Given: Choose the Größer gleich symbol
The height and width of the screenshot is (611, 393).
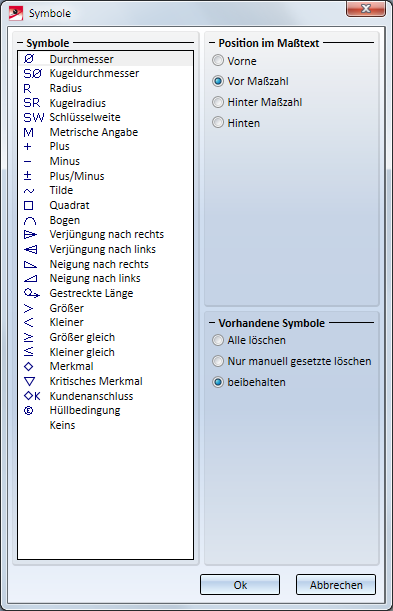Looking at the screenshot, I should click(105, 337).
